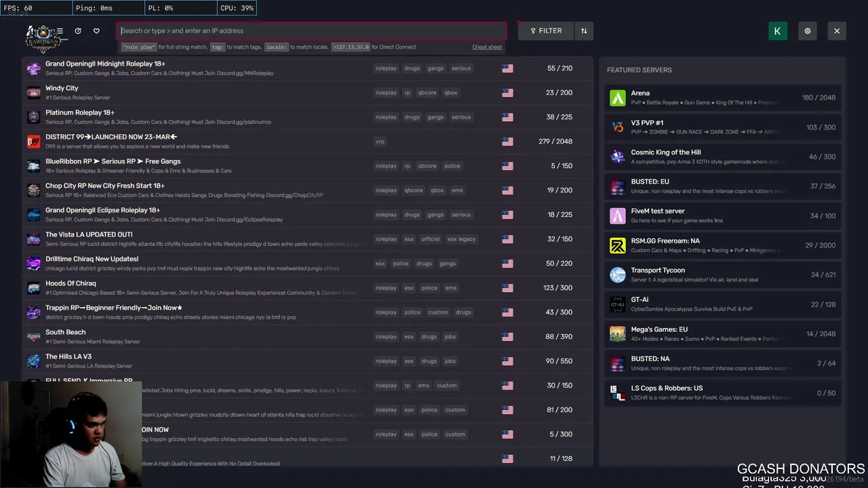The height and width of the screenshot is (488, 868).
Task: Click Midnight Roleplay 18+ server icon
Action: pos(33,68)
